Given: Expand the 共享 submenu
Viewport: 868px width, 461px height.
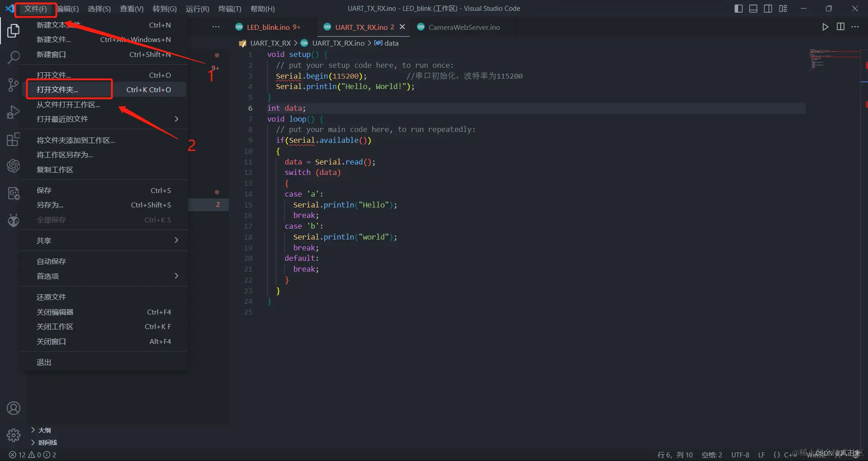Looking at the screenshot, I should [104, 240].
